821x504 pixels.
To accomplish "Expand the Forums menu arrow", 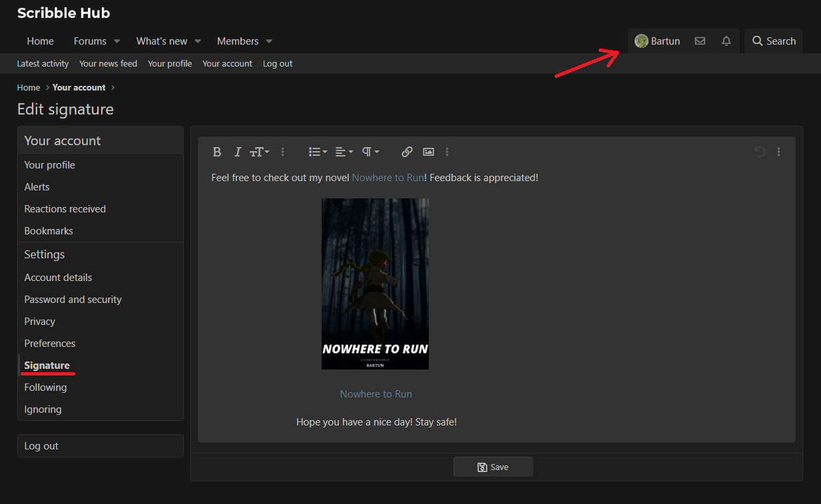I will 117,41.
